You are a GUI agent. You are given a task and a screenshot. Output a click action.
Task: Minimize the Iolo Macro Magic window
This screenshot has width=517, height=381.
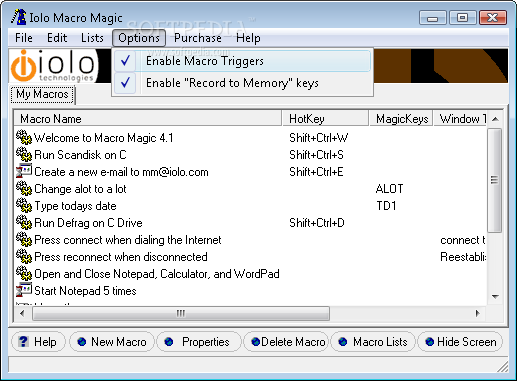pyautogui.click(x=433, y=17)
